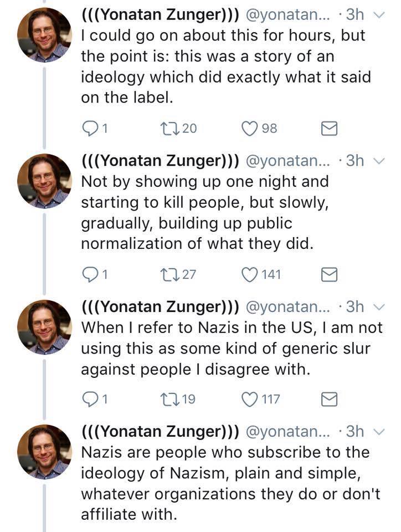Tap the profile photo beside second tweet
The width and height of the screenshot is (401, 532).
tap(44, 181)
